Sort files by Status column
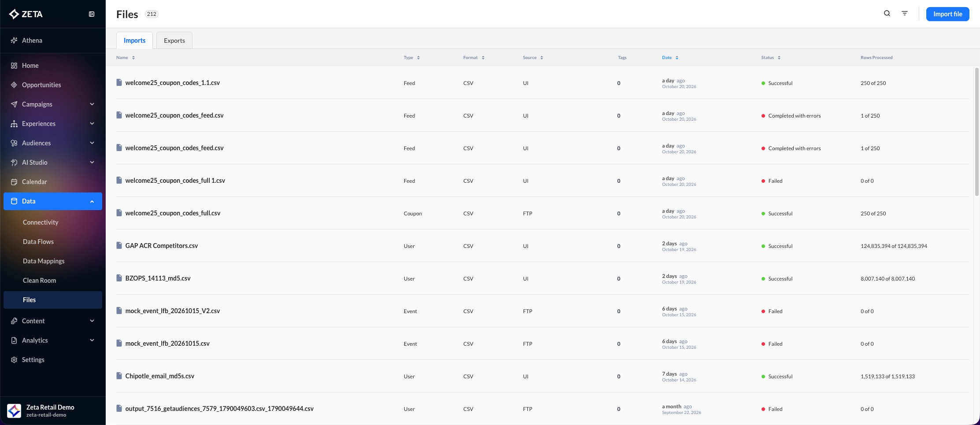Viewport: 980px width, 425px height. [771, 58]
